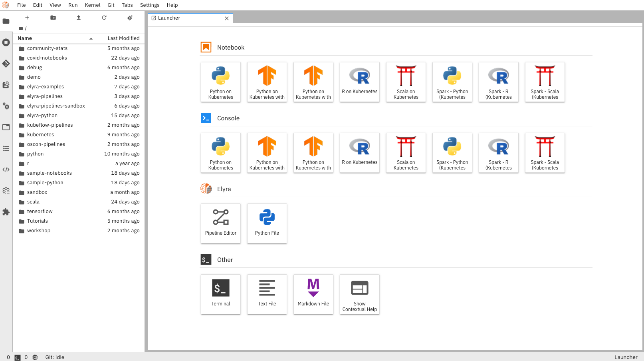Open the Code Snippets sidebar panel
The image size is (644, 361).
6,170
